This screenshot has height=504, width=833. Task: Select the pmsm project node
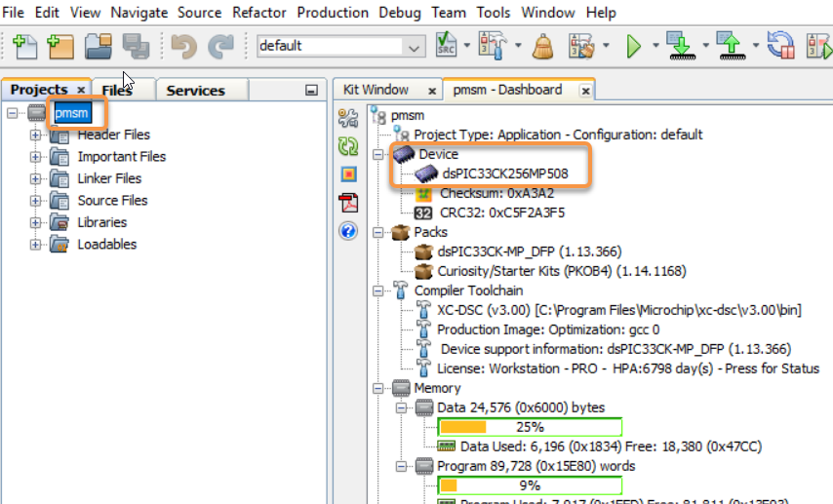click(72, 113)
